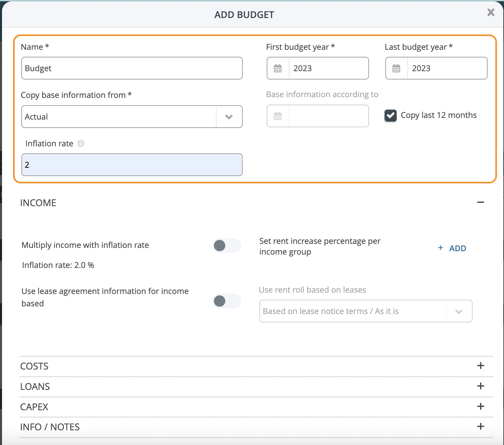The image size is (504, 445).
Task: Expand the LOANS section
Action: coord(481,386)
